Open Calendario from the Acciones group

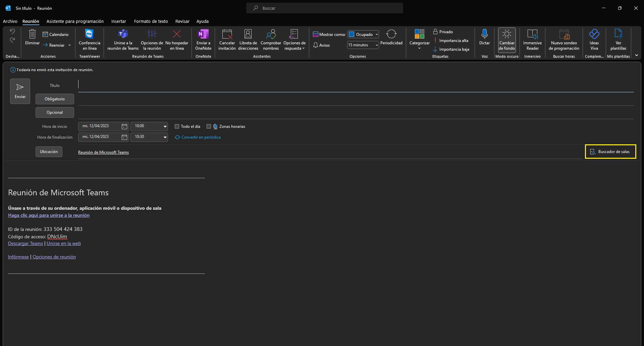[56, 34]
